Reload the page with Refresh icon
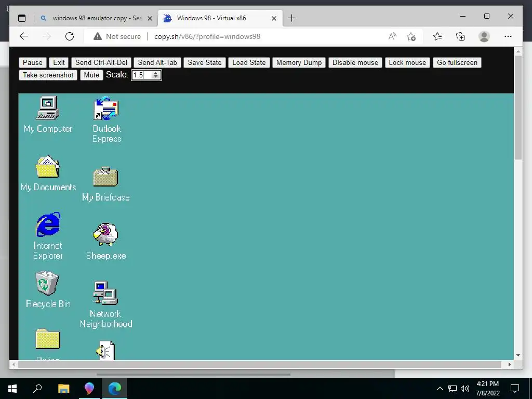This screenshot has height=399, width=532. pos(70,36)
